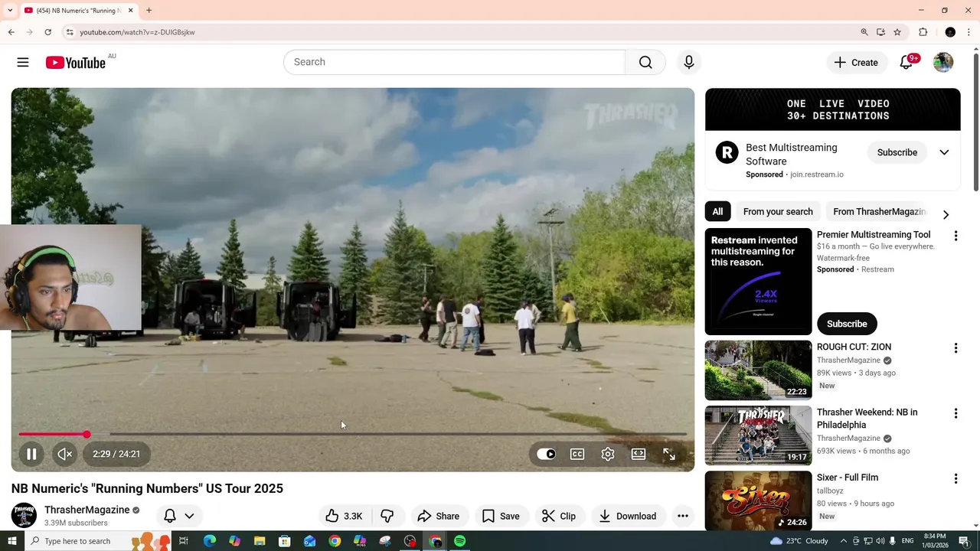Select the All filter chip

pyautogui.click(x=717, y=211)
